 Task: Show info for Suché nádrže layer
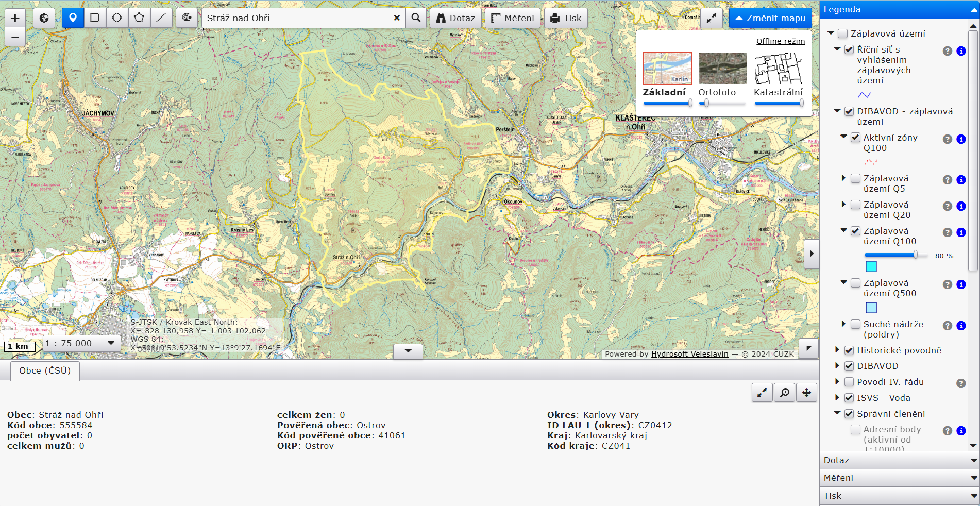click(x=961, y=326)
